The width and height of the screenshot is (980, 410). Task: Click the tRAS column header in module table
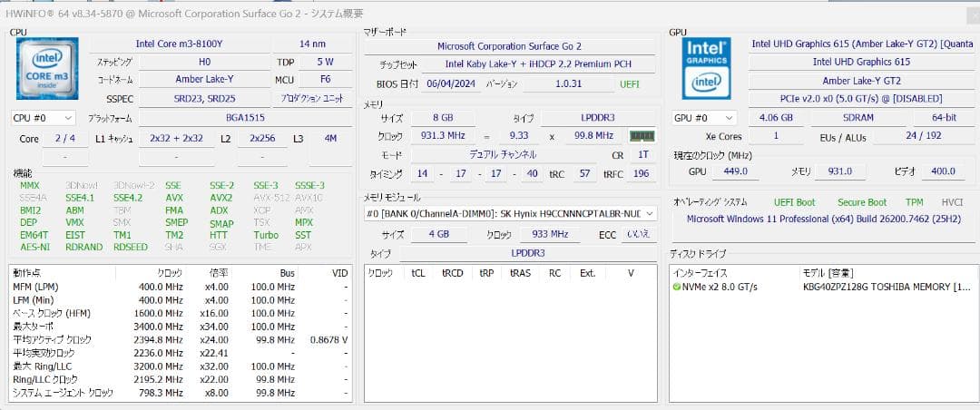point(520,273)
